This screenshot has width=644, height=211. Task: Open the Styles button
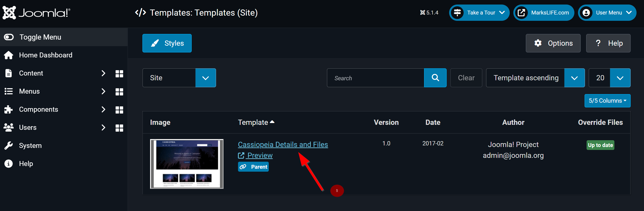167,43
